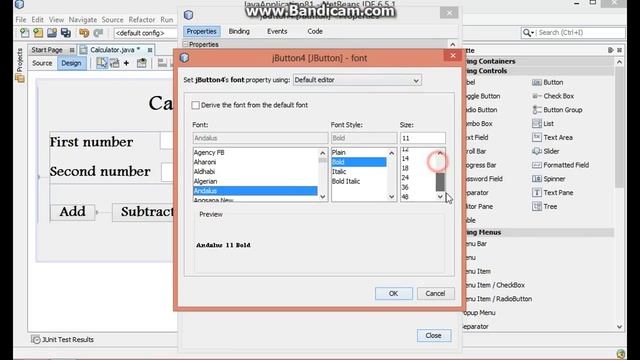Pick the Text Area icon in the Palette
This screenshot has height=360, width=640.
(537, 138)
